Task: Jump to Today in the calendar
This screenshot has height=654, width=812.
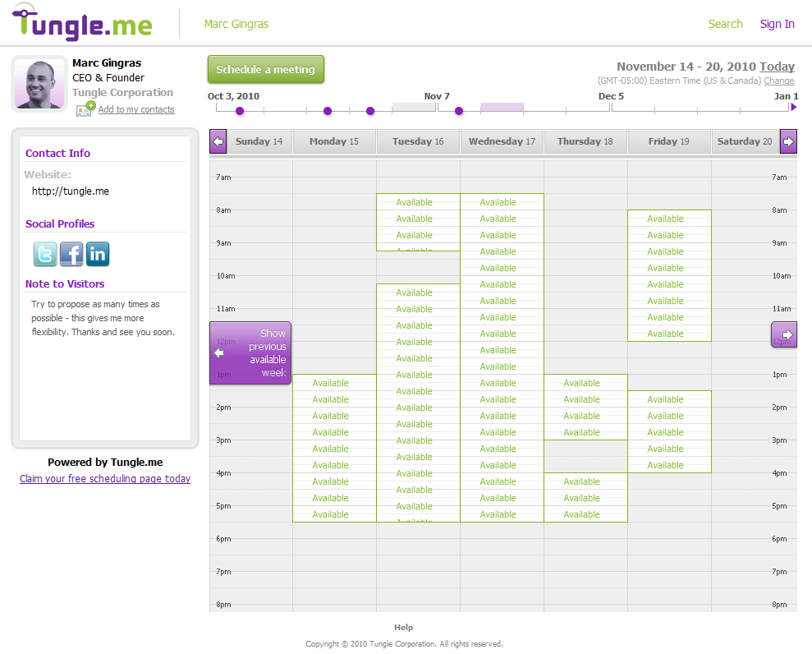Action: (x=777, y=67)
